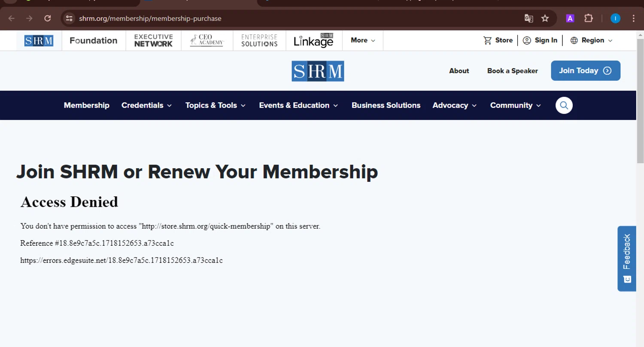Image resolution: width=644 pixels, height=347 pixels.
Task: Bookmark this page with the star icon
Action: [x=545, y=18]
